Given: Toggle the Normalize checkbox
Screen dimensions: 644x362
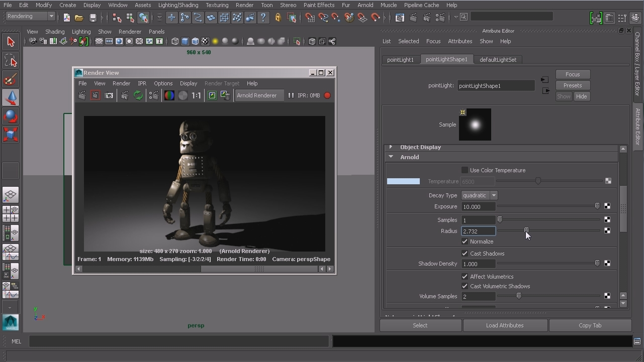Looking at the screenshot, I should [465, 242].
